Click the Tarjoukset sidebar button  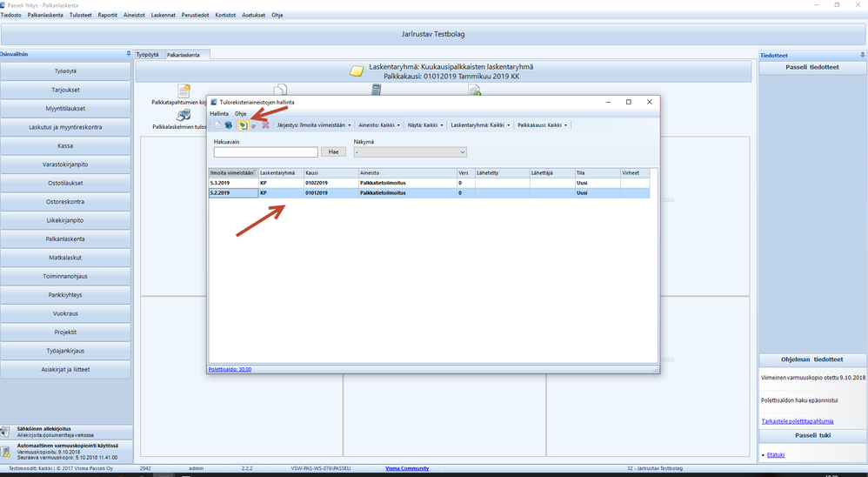point(65,90)
